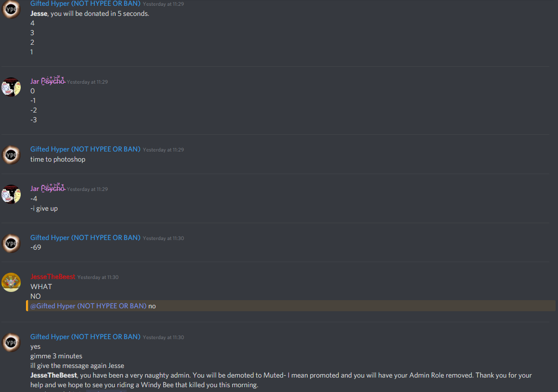Click the 'Yesterday at 11:30' timestamp next to JesseTheBeest
This screenshot has height=392, width=558.
98,277
